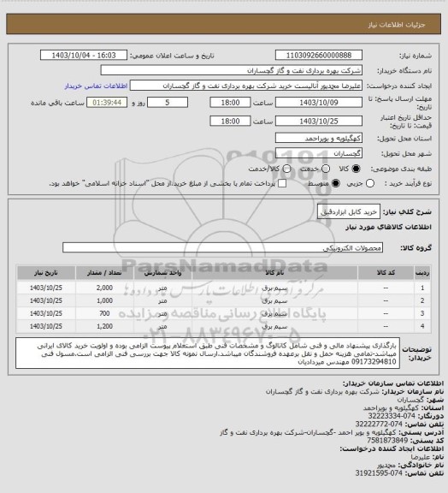This screenshot has height=493, width=448.
Task: Click the کد کالا column header
Action: coord(386,273)
